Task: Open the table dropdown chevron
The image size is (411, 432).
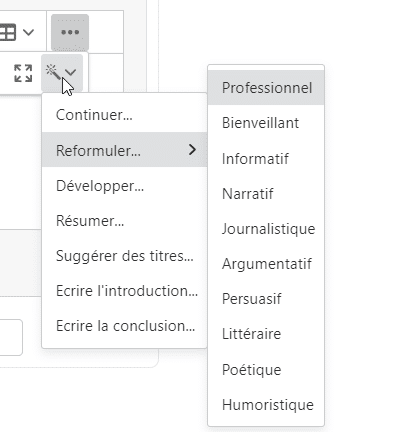Action: (x=29, y=32)
